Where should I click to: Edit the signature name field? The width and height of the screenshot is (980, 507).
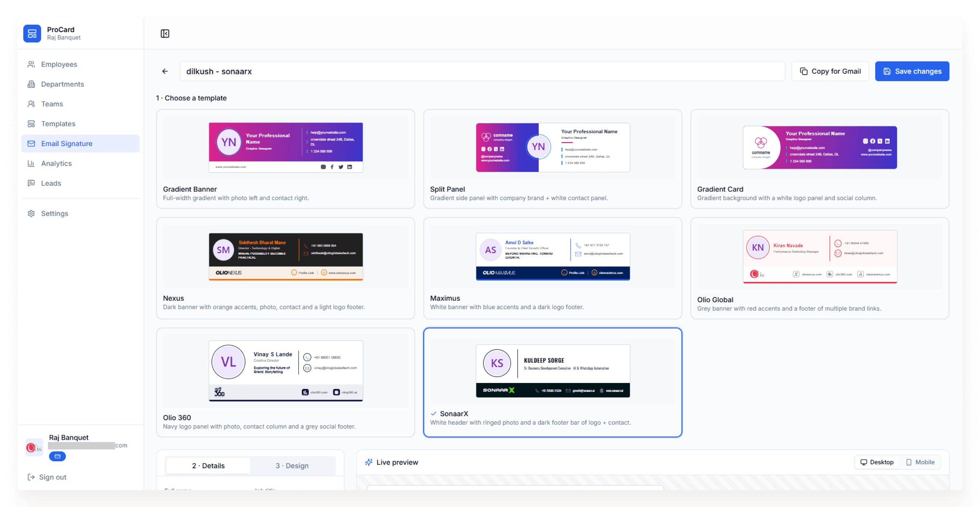point(482,71)
